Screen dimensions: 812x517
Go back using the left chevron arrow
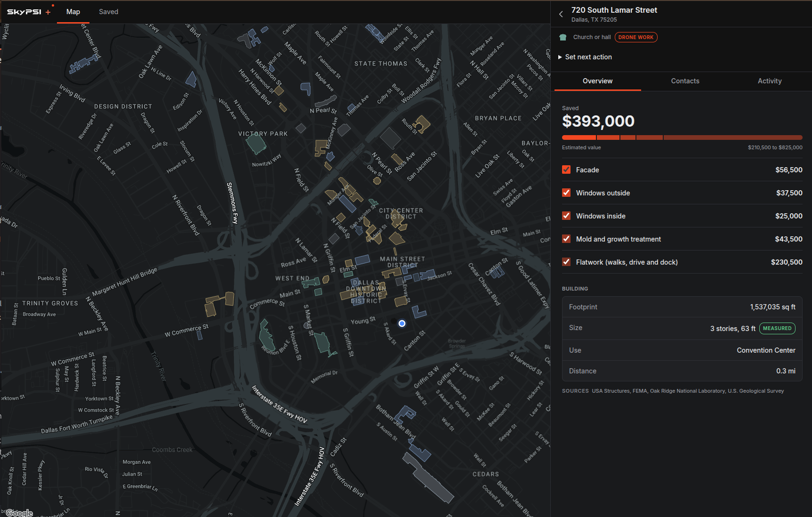click(x=561, y=14)
